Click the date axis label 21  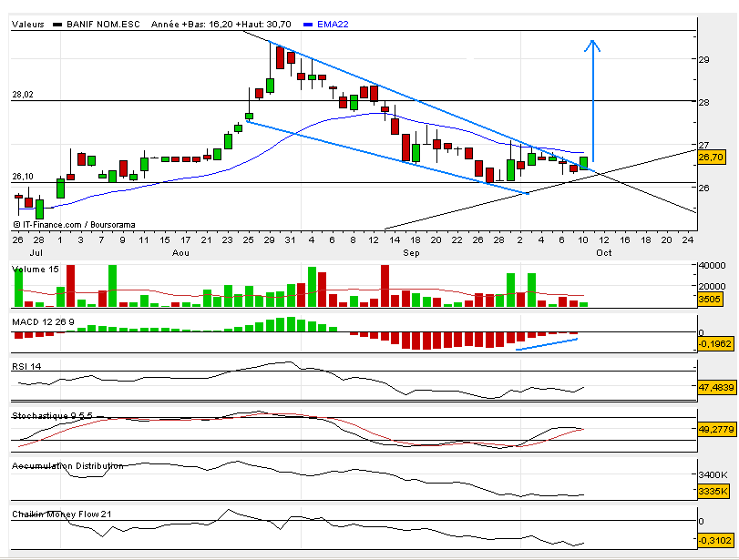(x=206, y=239)
